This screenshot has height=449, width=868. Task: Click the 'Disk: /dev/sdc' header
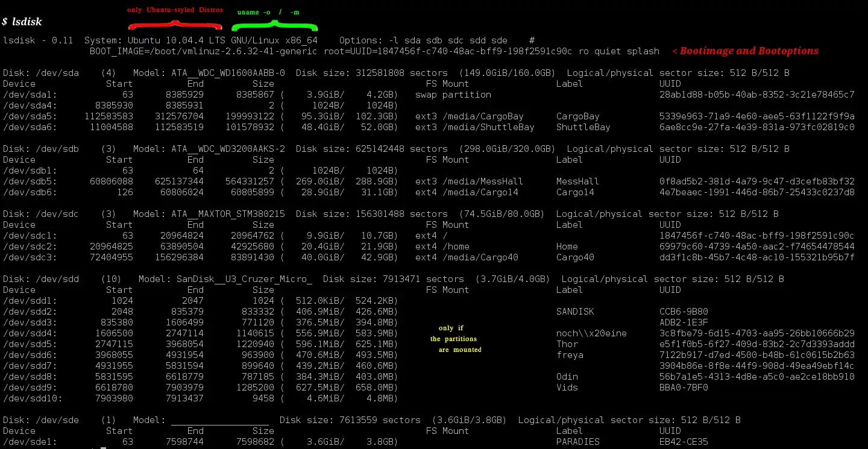41,214
